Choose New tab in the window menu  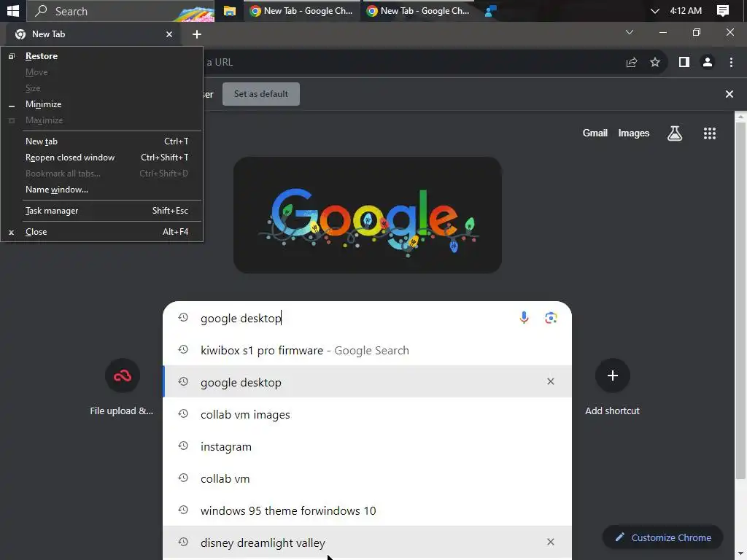pyautogui.click(x=102, y=141)
